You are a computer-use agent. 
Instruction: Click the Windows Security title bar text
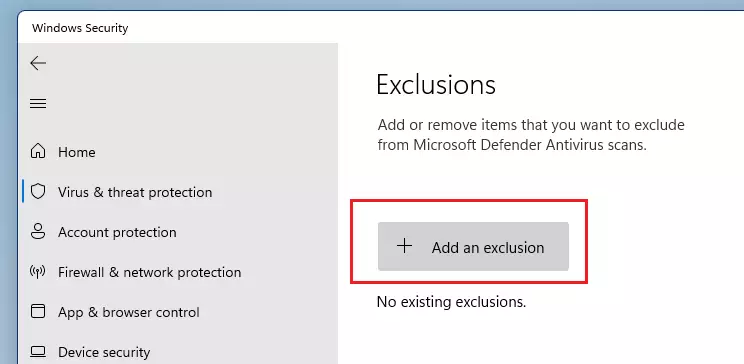(80, 28)
